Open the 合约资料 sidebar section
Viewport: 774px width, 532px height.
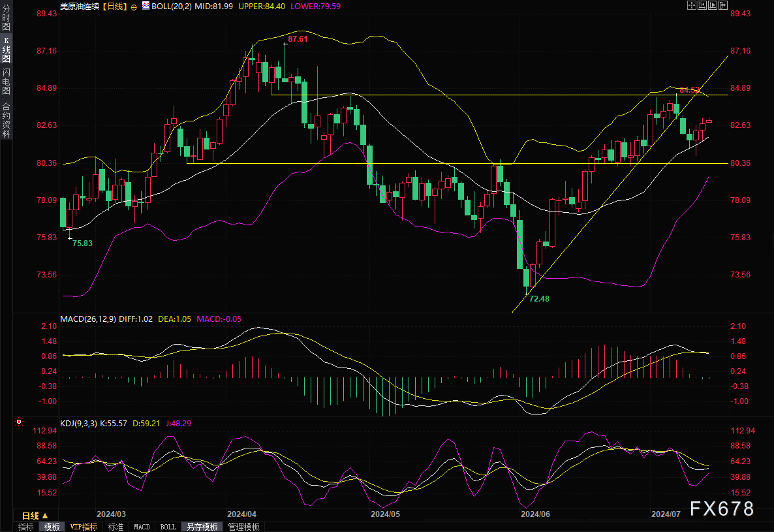click(6, 120)
